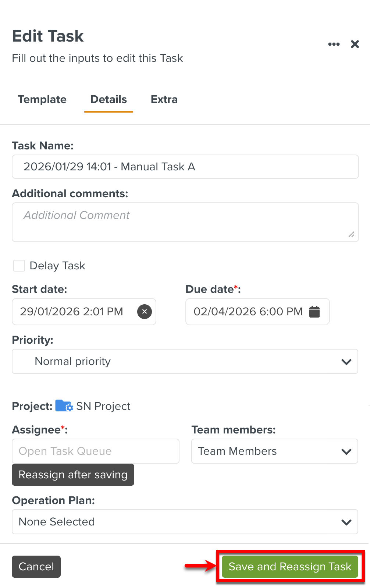Open the Priority dropdown

(346, 361)
